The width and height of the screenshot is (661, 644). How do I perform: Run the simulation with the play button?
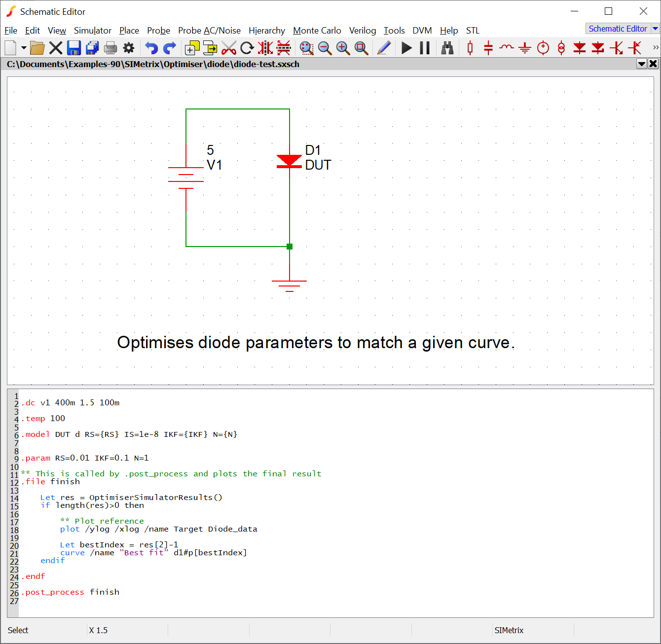point(406,48)
